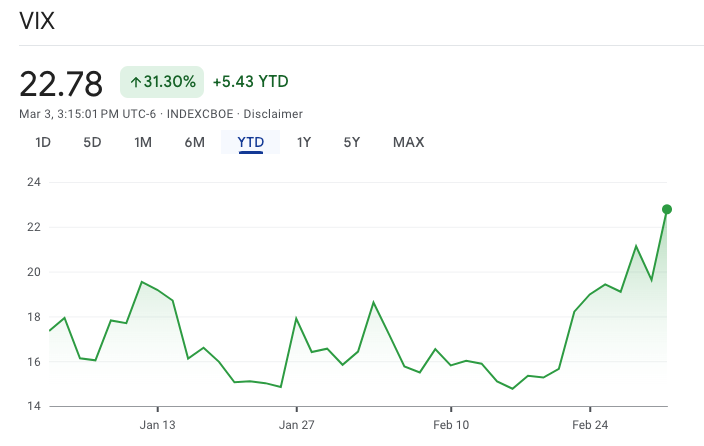Click the Feb 24 axis label
This screenshot has height=446, width=704.
tap(589, 423)
